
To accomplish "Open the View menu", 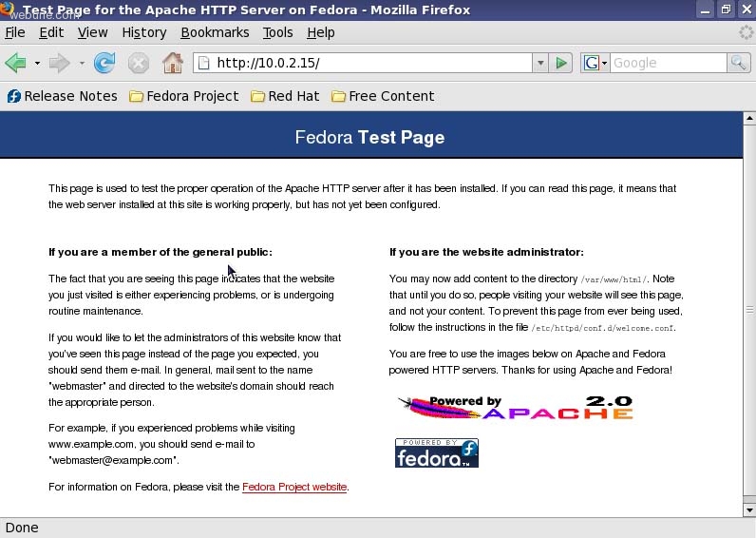I will pos(92,32).
